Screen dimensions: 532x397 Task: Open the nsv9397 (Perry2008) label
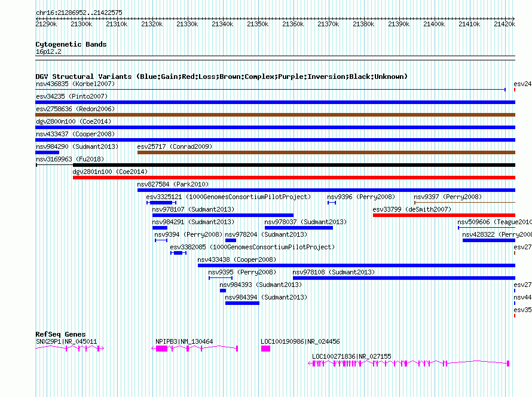[448, 197]
